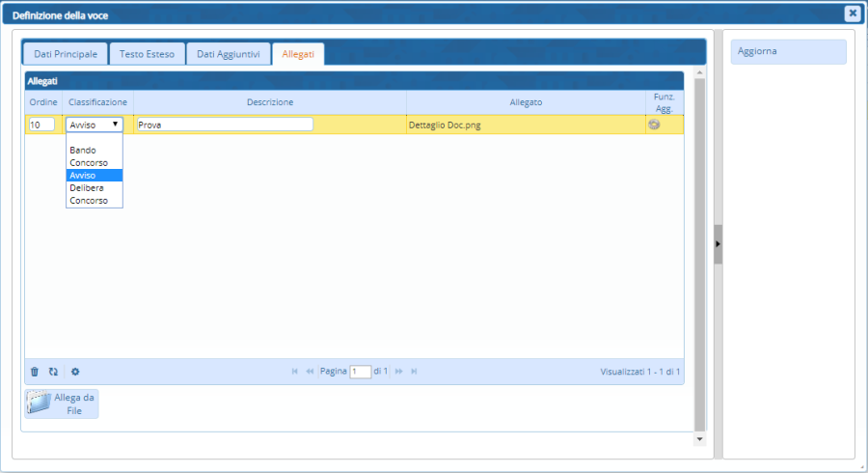Image resolution: width=868 pixels, height=473 pixels.
Task: Collapse the side panel using the arrow handle
Action: (718, 244)
